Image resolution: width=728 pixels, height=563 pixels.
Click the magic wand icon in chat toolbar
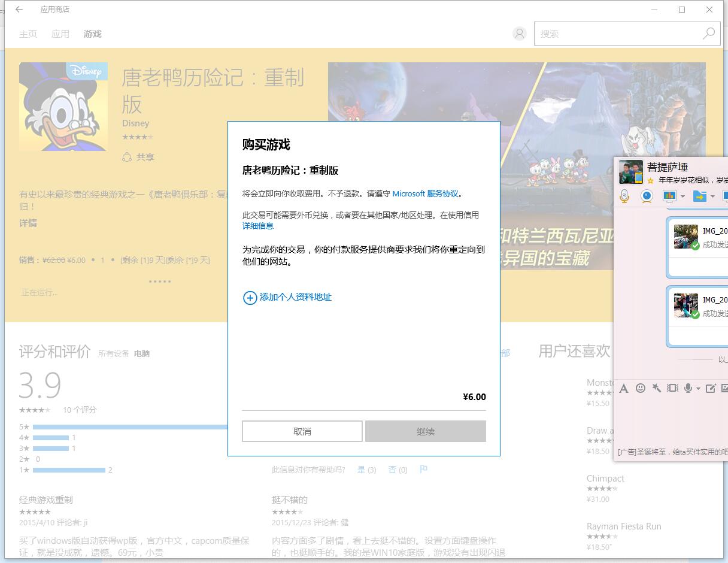(x=657, y=388)
